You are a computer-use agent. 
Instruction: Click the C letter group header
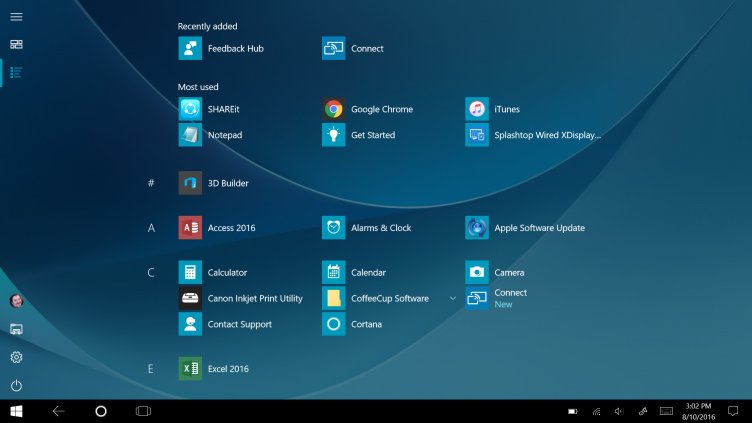[151, 272]
